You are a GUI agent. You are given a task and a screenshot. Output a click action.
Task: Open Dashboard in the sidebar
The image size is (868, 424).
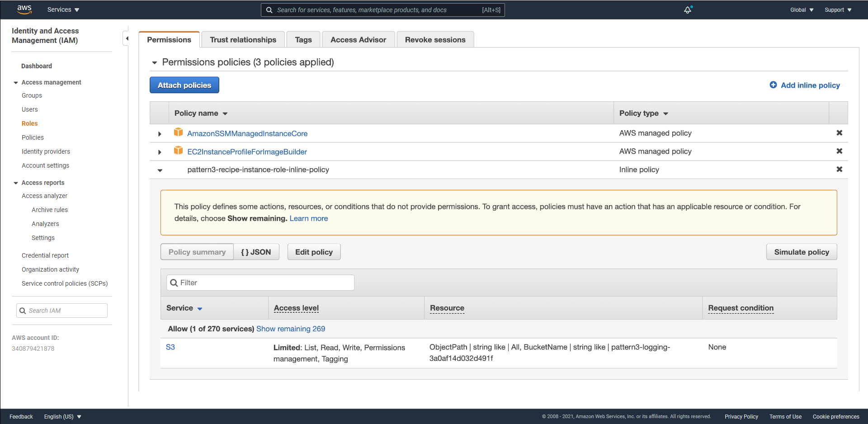(37, 66)
